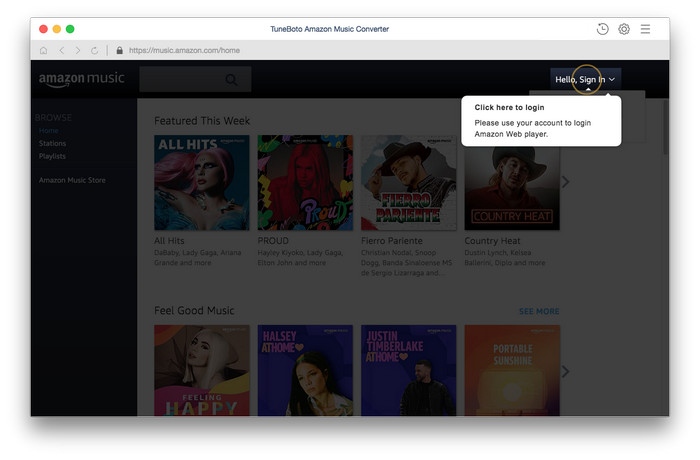This screenshot has width=700, height=460.
Task: Click the All Hits title text
Action: pos(169,241)
